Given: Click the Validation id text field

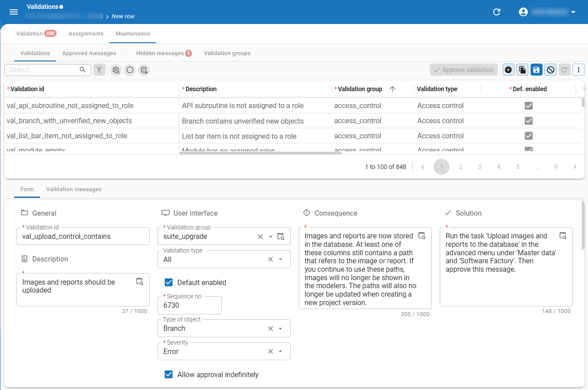Looking at the screenshot, I should [x=83, y=236].
